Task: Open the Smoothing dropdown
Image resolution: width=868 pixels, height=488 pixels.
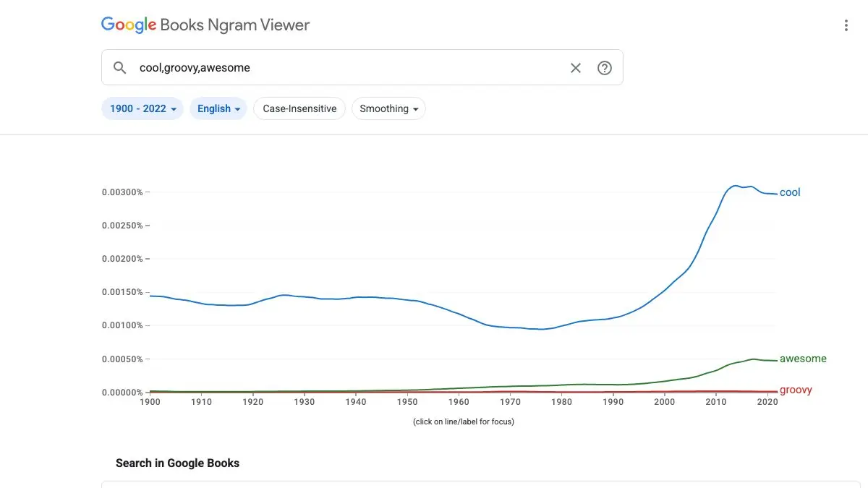Action: (388, 108)
